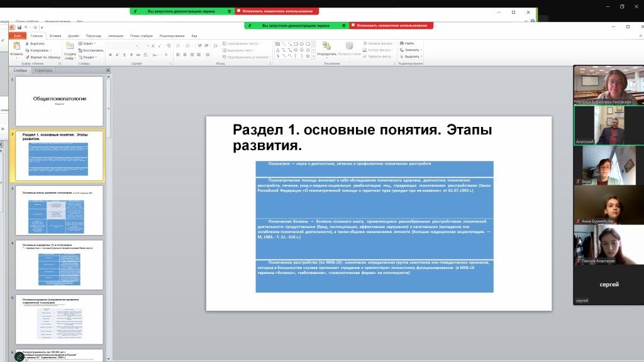Select slide 3 thumbnail in the slide panel
The image size is (644, 362).
coord(59,211)
